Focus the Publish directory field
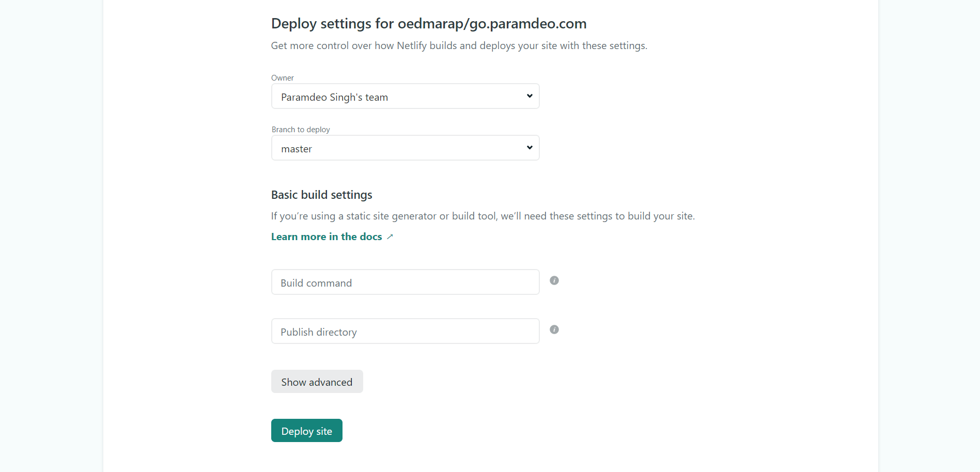The width and height of the screenshot is (980, 472). click(405, 331)
